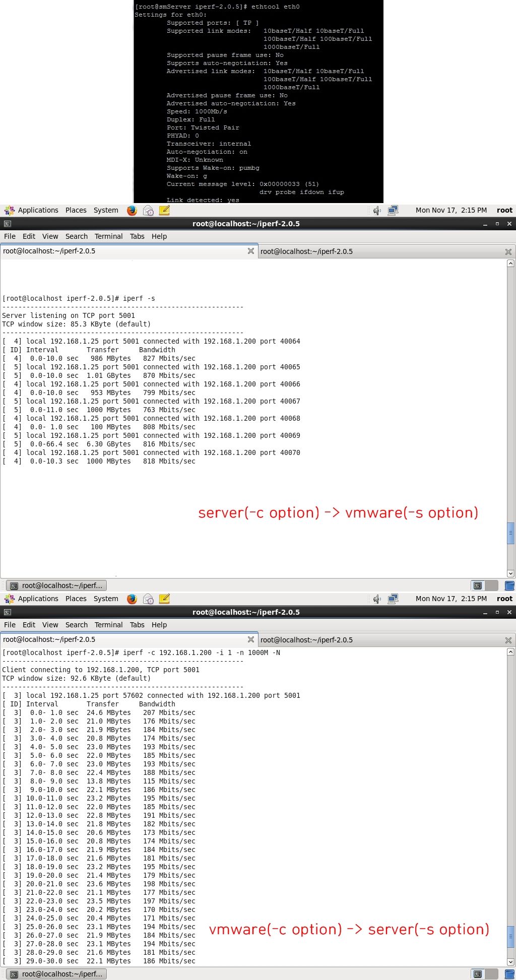Click the volume speaker icon in iperf -c desktop panel
Viewport: 516px width, 980px height.
tap(377, 599)
